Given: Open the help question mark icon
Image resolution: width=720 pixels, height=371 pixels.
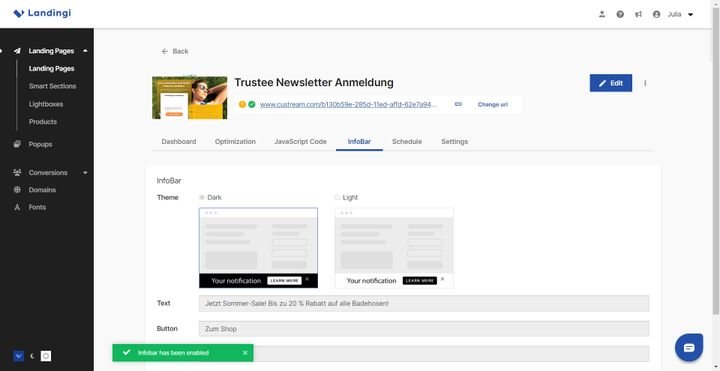Looking at the screenshot, I should click(620, 14).
